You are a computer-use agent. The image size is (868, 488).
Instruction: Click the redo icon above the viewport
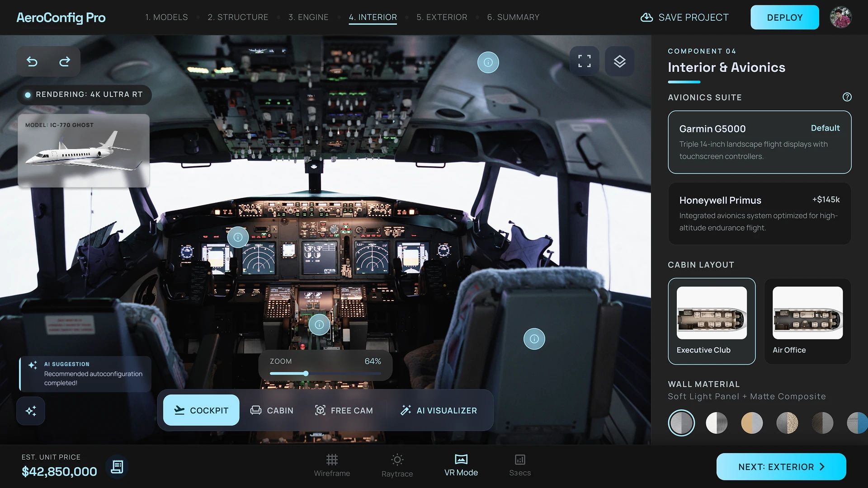click(x=65, y=61)
